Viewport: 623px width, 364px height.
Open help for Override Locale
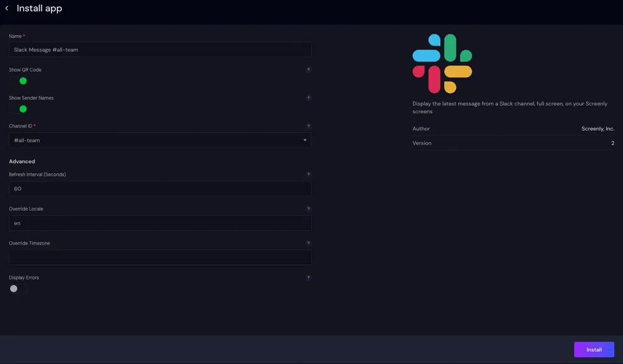point(308,209)
